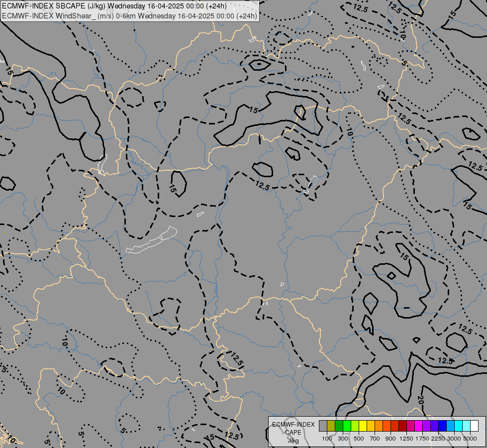This screenshot has height=448, width=487.
Task: Click the 3000 legend value
Action: (454, 439)
